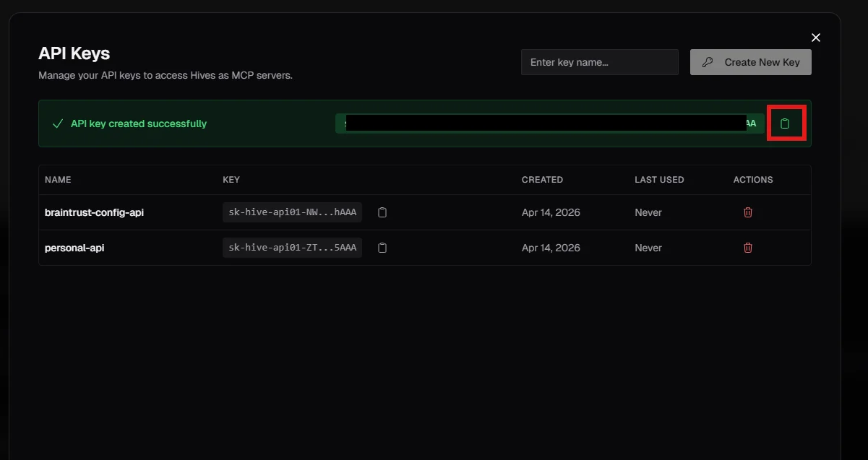Copy the newly created API key
This screenshot has width=868, height=460.
coord(785,123)
